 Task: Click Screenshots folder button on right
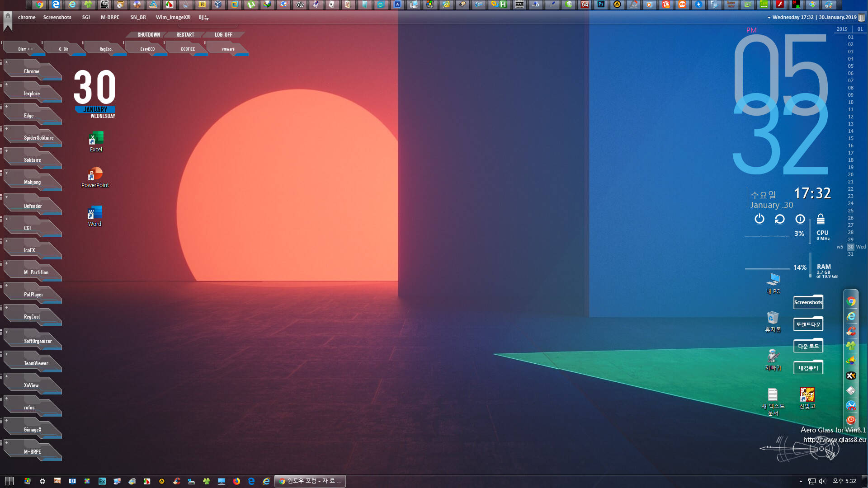coord(808,302)
